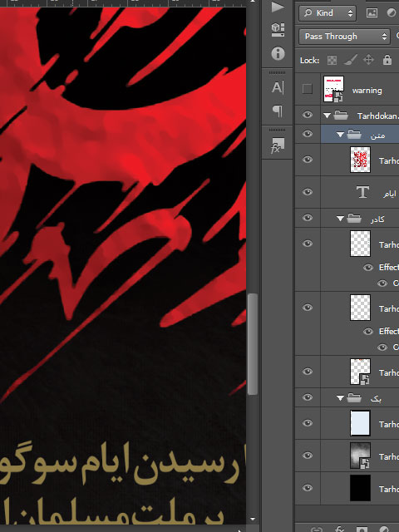
Task: Click the canvas scroll down arrow
Action: 253,519
